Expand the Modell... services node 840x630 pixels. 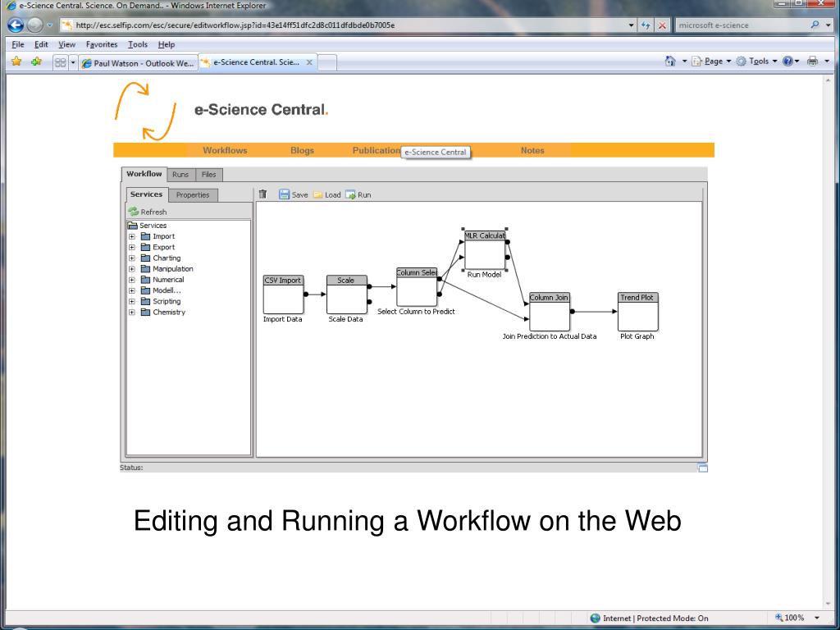pyautogui.click(x=132, y=290)
